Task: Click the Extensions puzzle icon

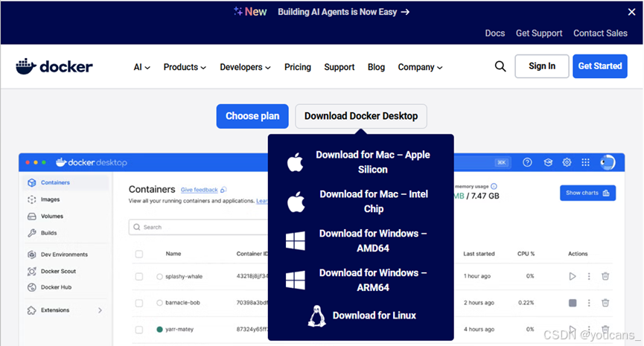Action: click(x=31, y=310)
